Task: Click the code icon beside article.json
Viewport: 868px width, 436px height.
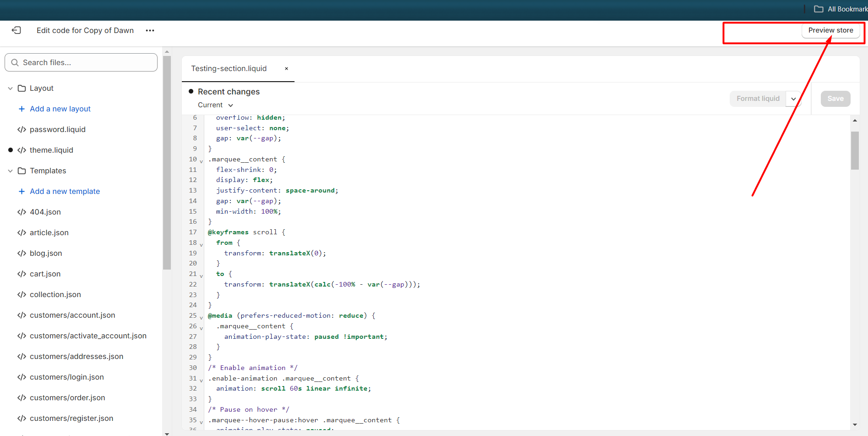Action: (x=22, y=232)
